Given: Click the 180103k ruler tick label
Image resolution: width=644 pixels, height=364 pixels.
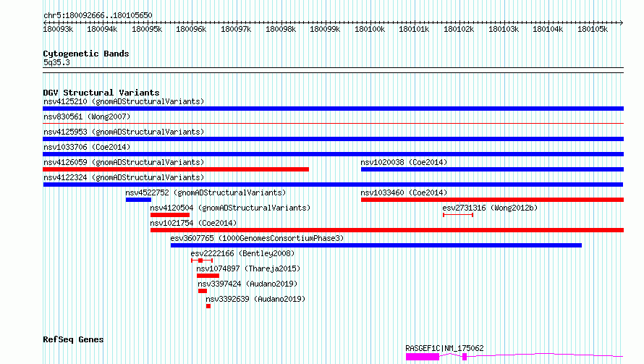Looking at the screenshot, I should pos(504,29).
